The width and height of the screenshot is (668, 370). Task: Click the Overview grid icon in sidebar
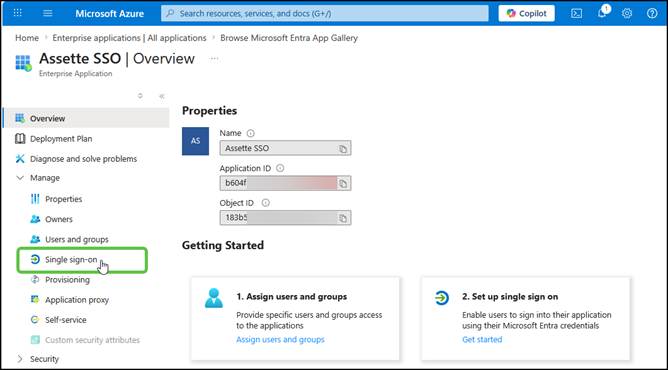tap(20, 118)
